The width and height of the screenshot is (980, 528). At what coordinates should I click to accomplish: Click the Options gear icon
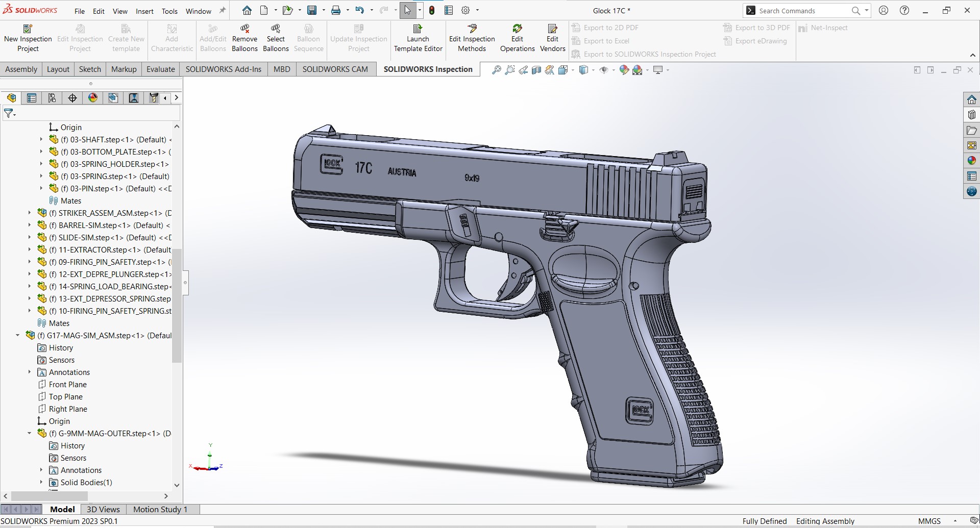(x=465, y=10)
